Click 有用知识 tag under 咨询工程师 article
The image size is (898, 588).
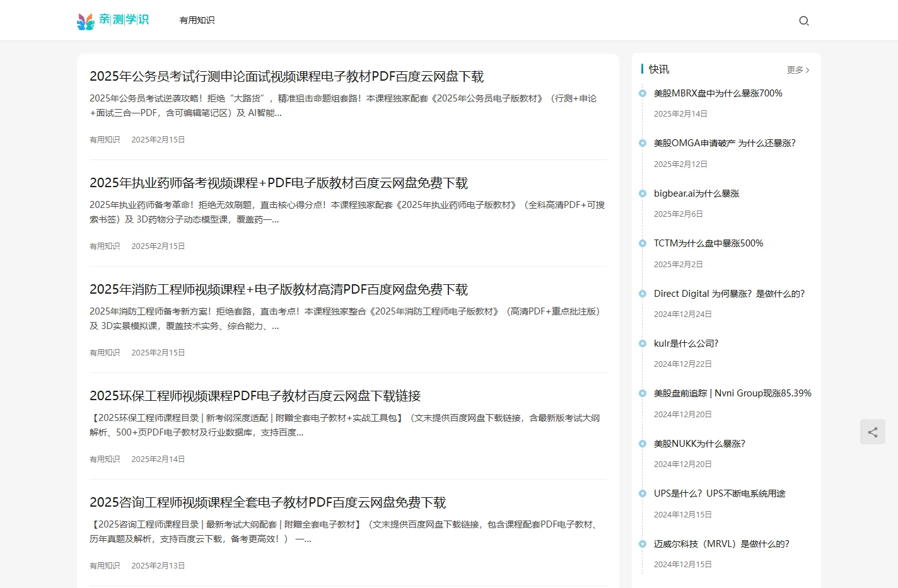[x=105, y=566]
